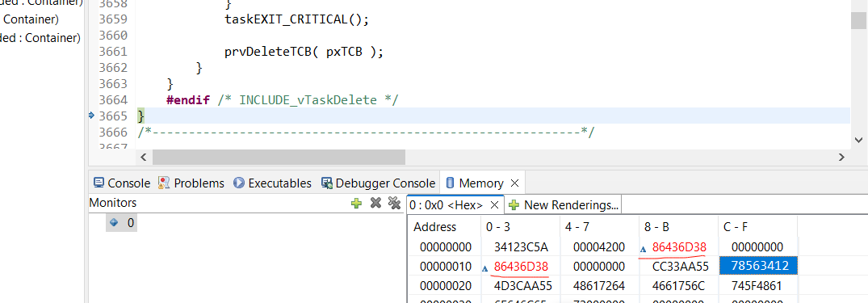Click the editor horizontal scrollbar thumb
868x303 pixels.
point(279,158)
